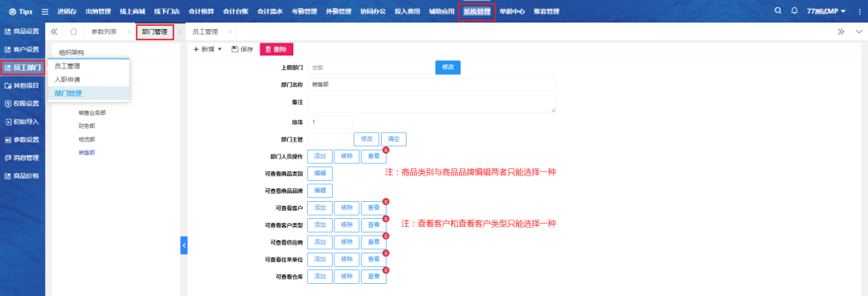Toggle the hamburger menu icon beside Tips
Screen dimensions: 868x296
[45, 11]
